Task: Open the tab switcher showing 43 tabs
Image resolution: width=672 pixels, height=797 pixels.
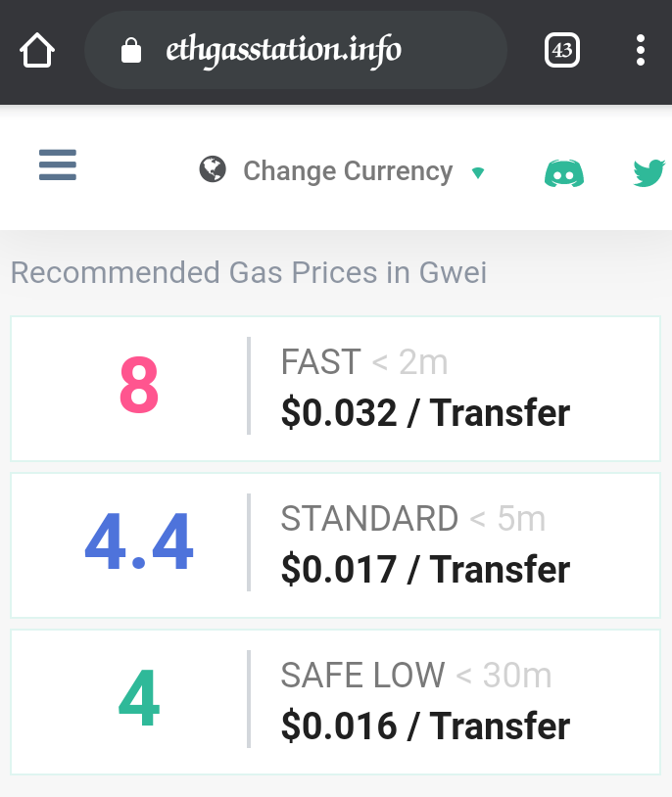Action: click(x=561, y=50)
